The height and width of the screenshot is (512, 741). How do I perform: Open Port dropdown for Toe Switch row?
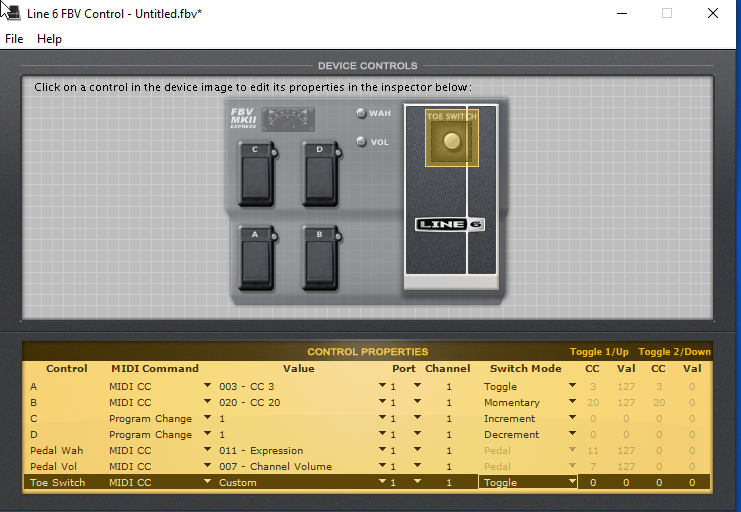(417, 482)
